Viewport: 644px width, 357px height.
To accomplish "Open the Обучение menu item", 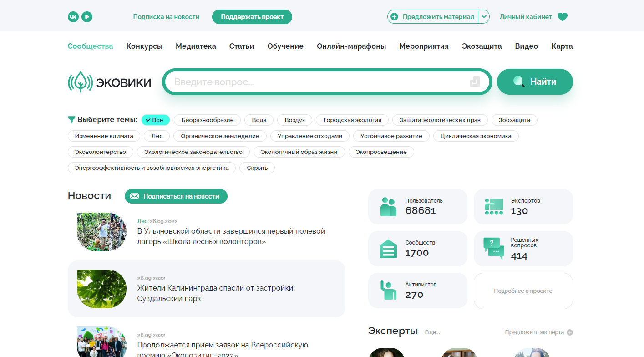I will click(x=285, y=46).
